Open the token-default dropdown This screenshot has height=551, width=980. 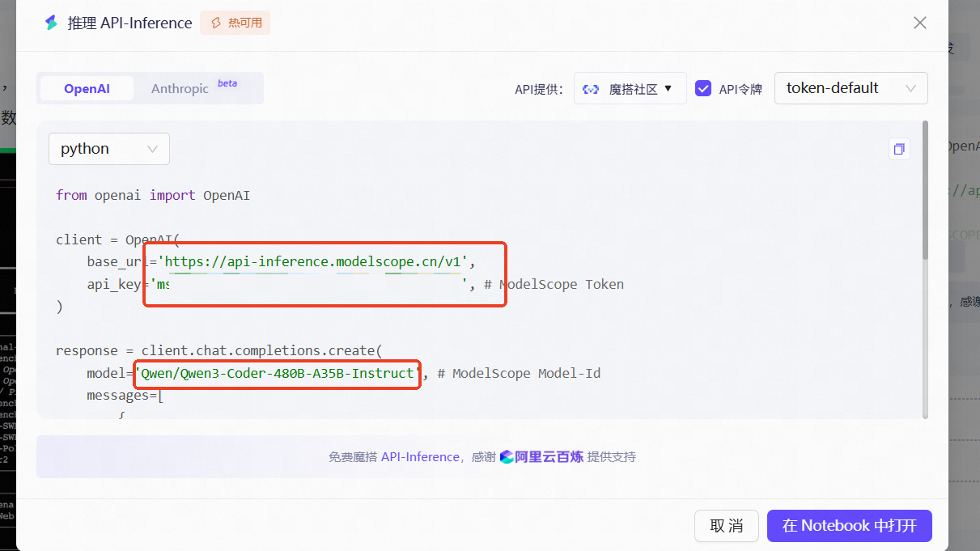click(851, 88)
